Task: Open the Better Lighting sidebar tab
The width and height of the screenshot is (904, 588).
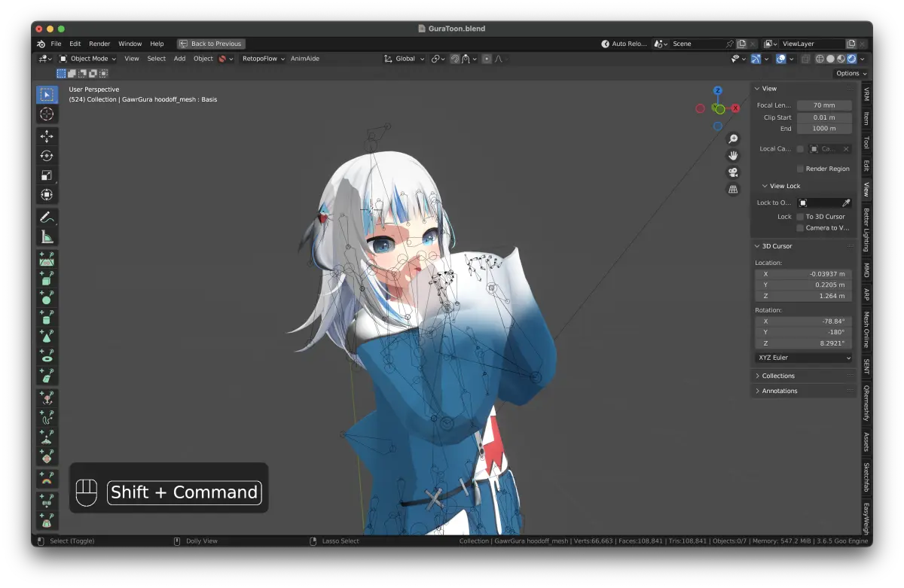Action: 866,230
